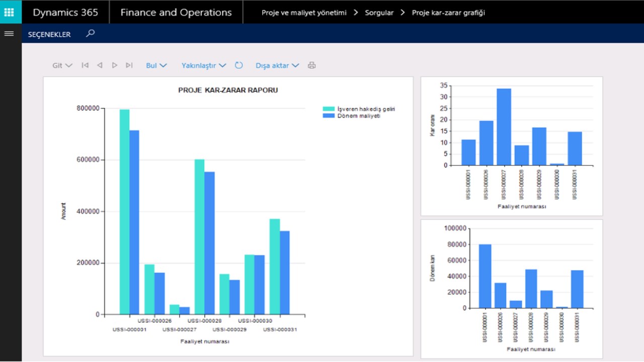Click the USSI-000029 label in main chart
The width and height of the screenshot is (644, 362).
[x=230, y=330]
